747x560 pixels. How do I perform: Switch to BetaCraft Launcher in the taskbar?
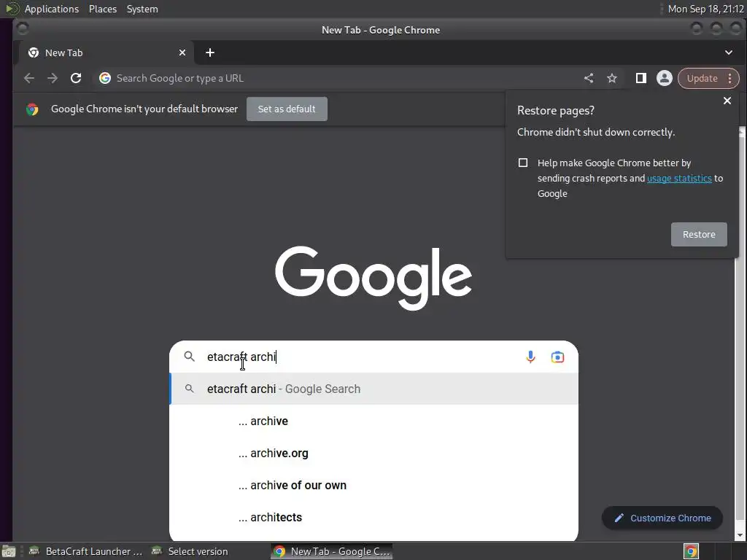[85, 551]
